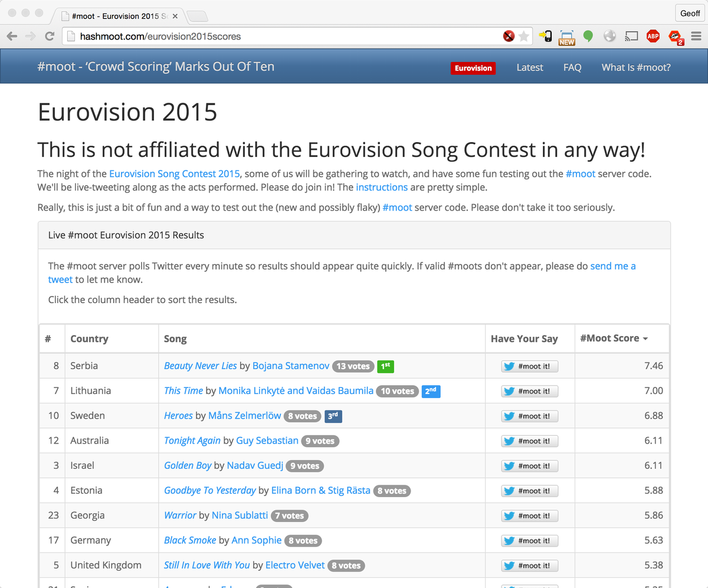The image size is (708, 588).
Task: Open Monika Linkytė and Vaidas Baumila link
Action: 296,390
